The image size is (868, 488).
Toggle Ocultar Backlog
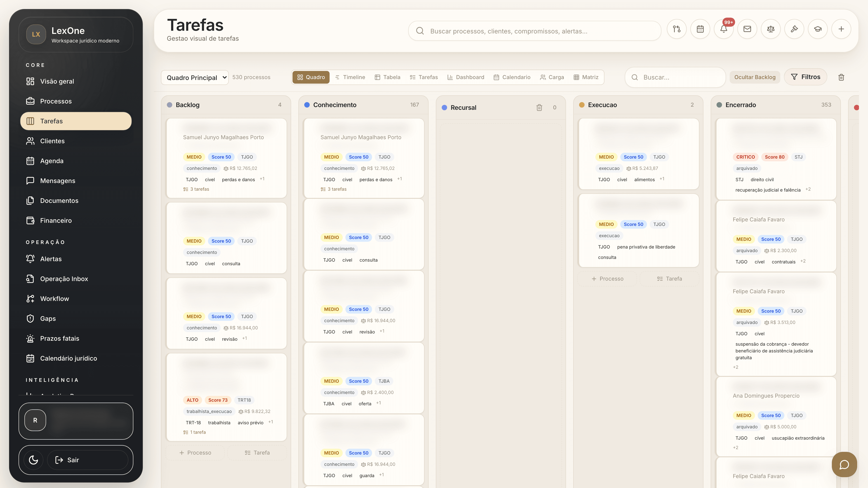[755, 77]
